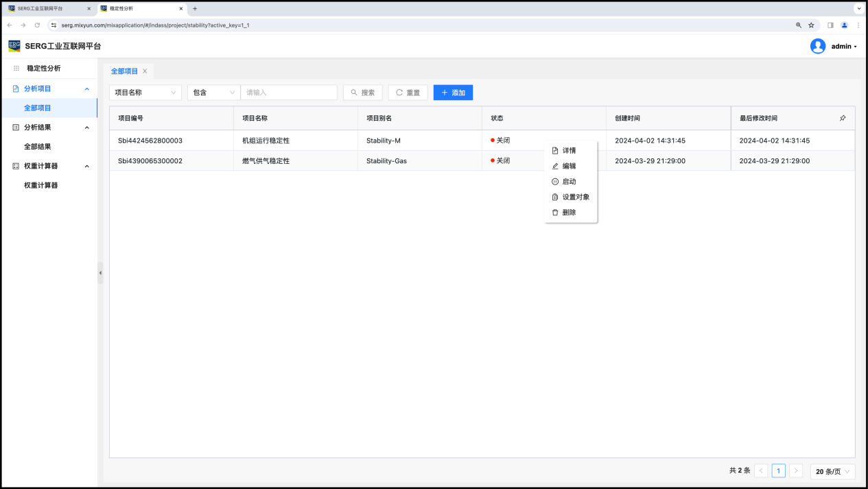Click the SERG platform logo
The image size is (868, 489).
pos(14,46)
